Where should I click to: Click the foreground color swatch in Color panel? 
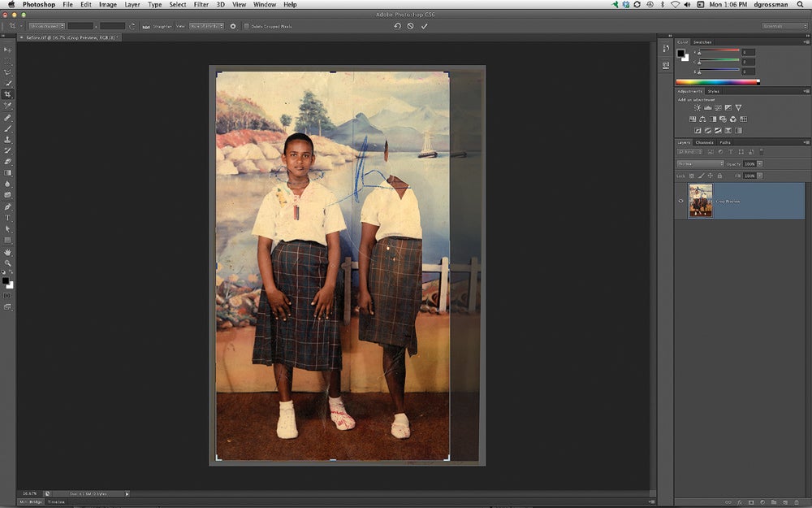click(680, 53)
